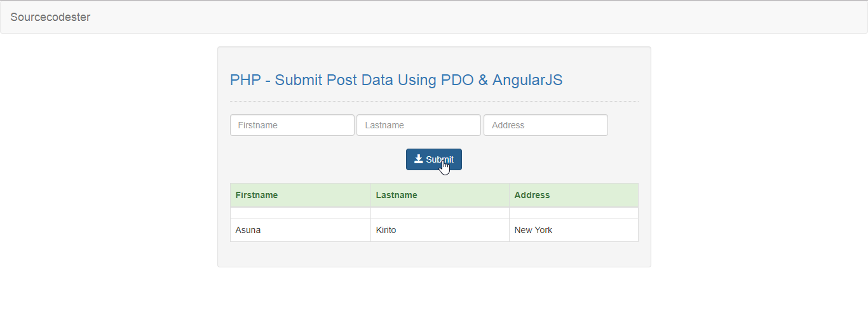
Task: Focus the Address input field
Action: [x=546, y=125]
